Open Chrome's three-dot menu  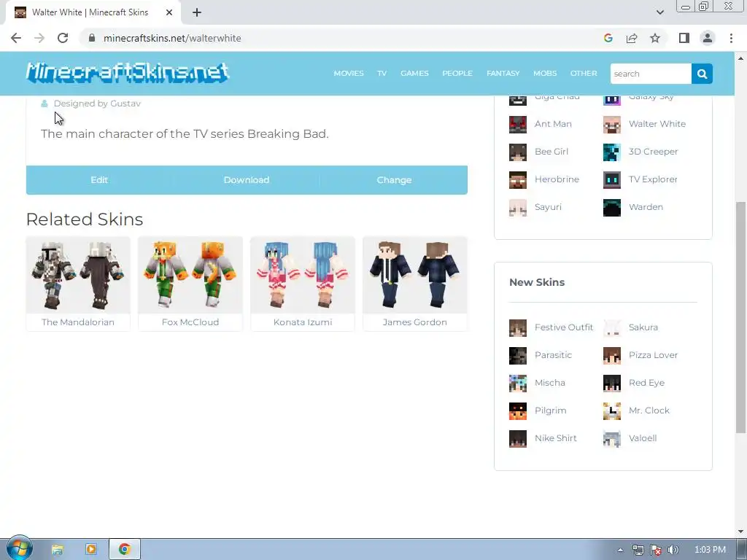click(731, 38)
